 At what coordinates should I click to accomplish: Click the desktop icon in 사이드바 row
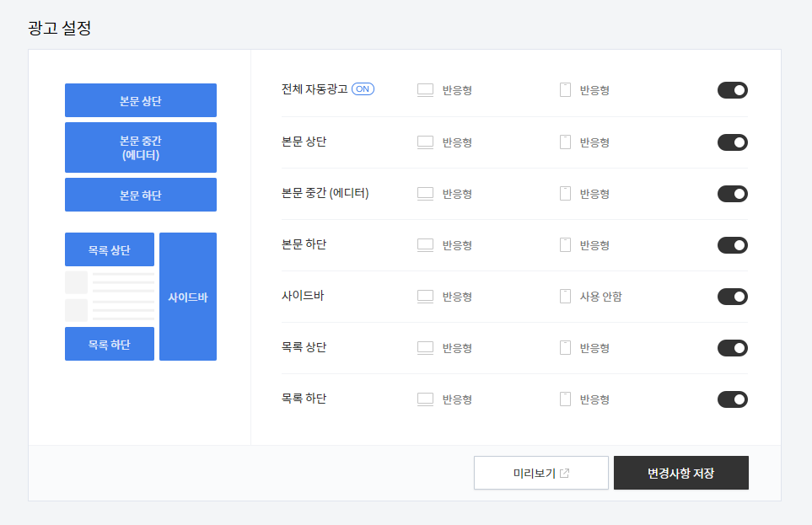pyautogui.click(x=425, y=296)
